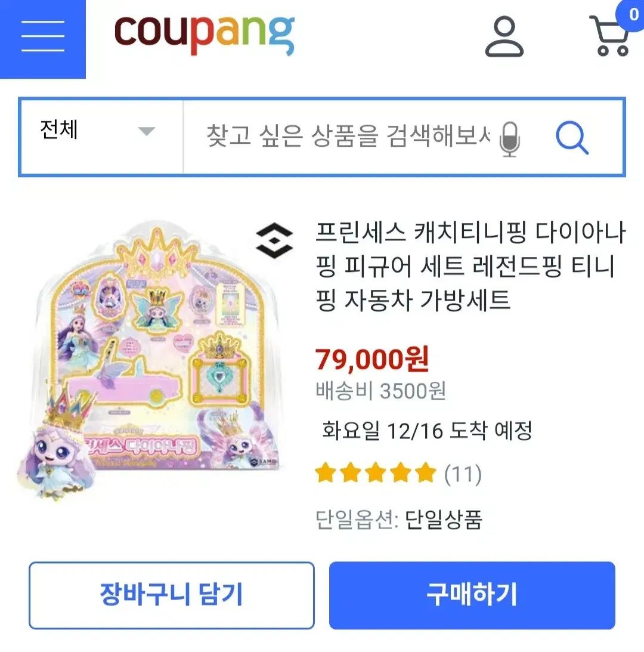Open the product title link 프린세스 캐치티니핑

point(470,266)
